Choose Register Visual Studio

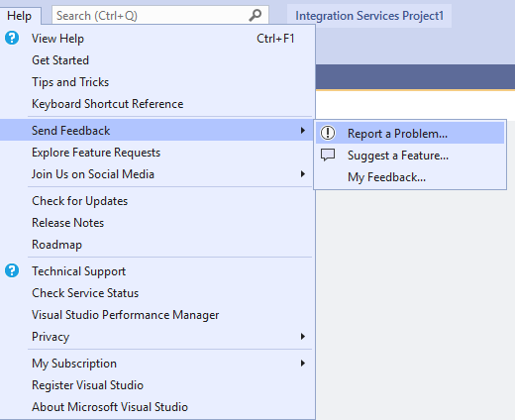coord(156,385)
